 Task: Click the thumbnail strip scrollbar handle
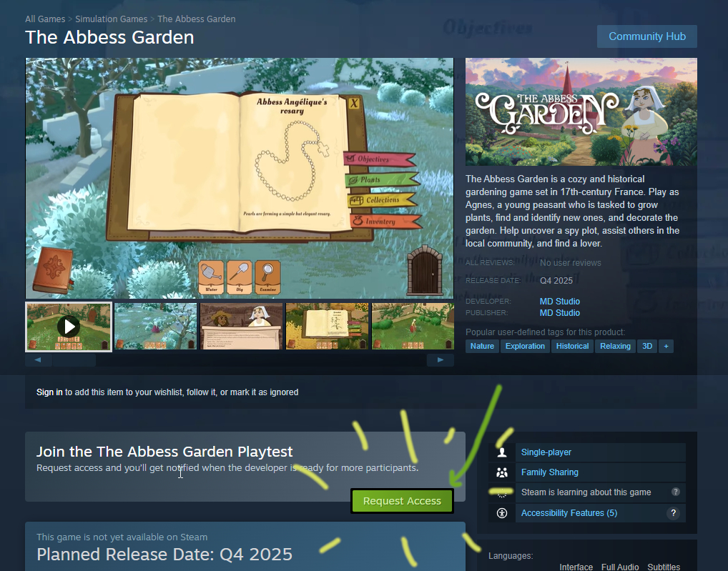[x=74, y=360]
